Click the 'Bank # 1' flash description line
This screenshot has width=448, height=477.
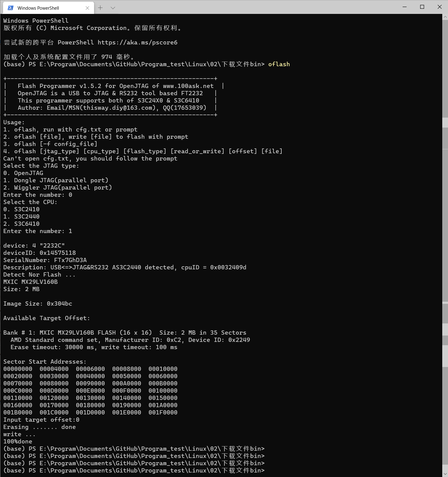[125, 333]
